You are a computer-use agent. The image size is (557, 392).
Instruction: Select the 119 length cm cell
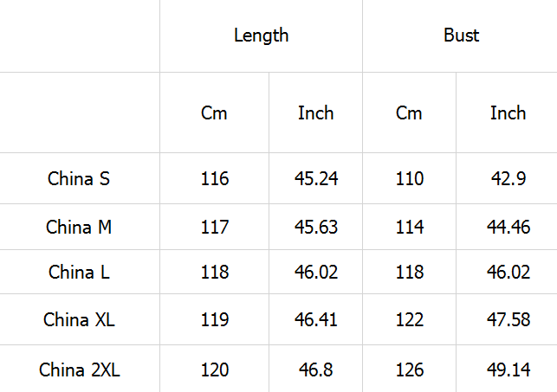tap(215, 319)
